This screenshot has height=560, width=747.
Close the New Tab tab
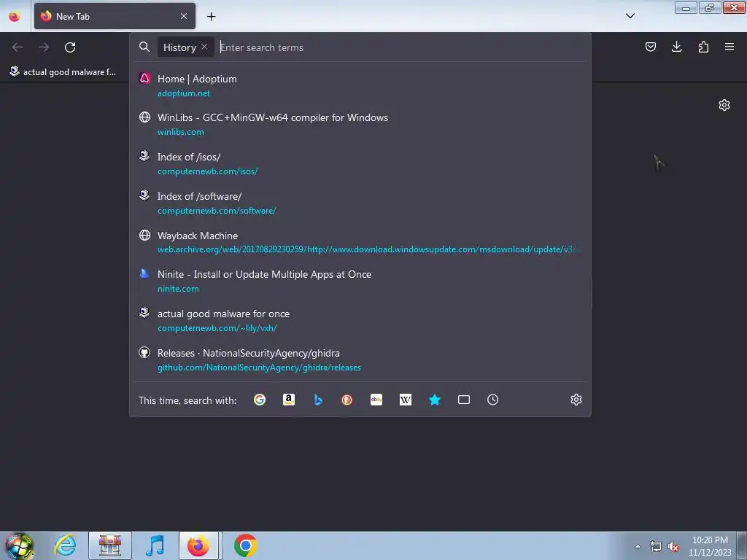coord(184,16)
